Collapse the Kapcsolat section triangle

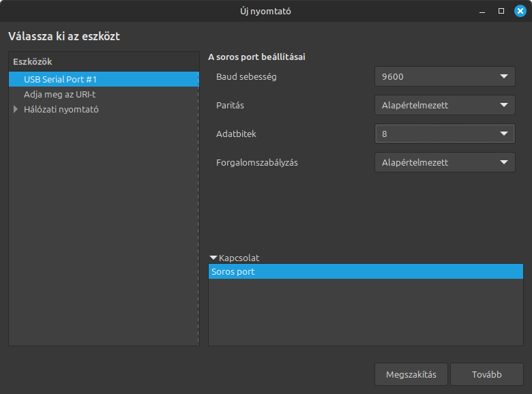click(x=213, y=258)
